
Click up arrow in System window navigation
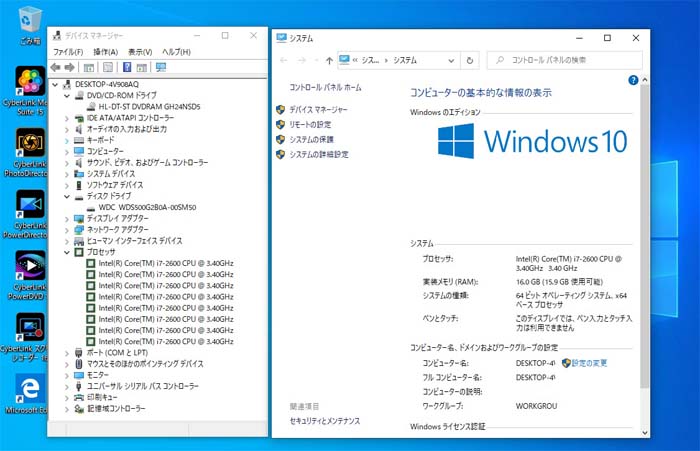pos(329,60)
